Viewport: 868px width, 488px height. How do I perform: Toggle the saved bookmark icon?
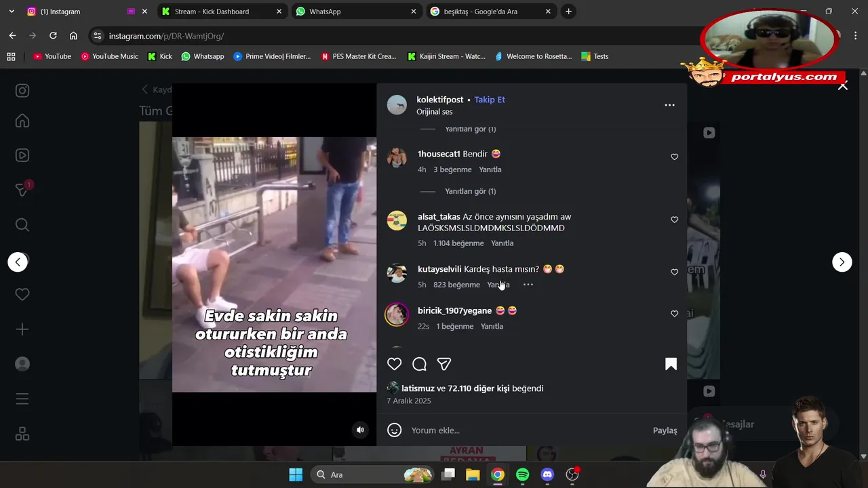point(671,364)
